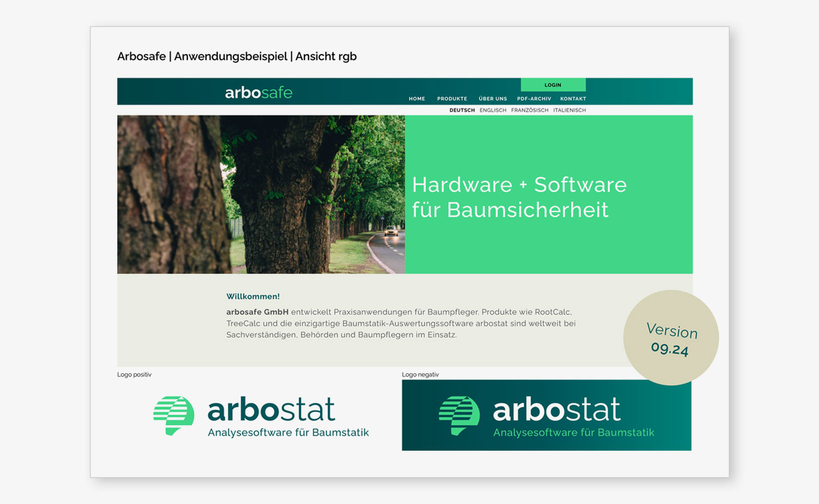Open the KONTAKT menu item
The width and height of the screenshot is (819, 504).
coord(573,99)
